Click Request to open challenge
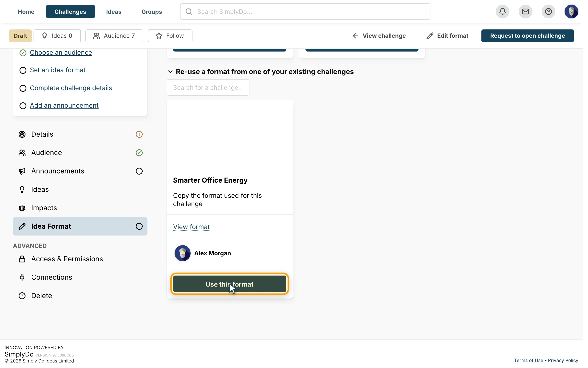Image resolution: width=588 pixels, height=368 pixels. tap(527, 36)
